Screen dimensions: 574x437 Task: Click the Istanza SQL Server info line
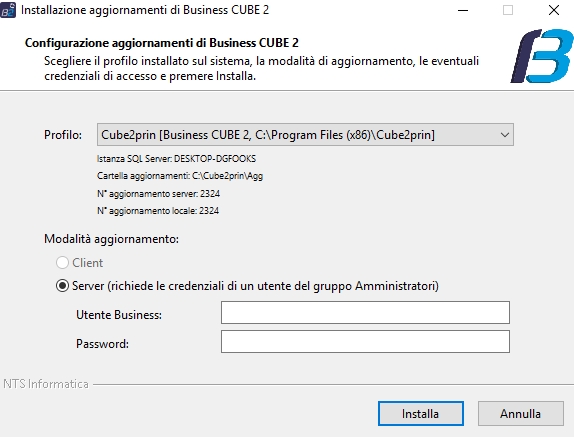click(176, 159)
